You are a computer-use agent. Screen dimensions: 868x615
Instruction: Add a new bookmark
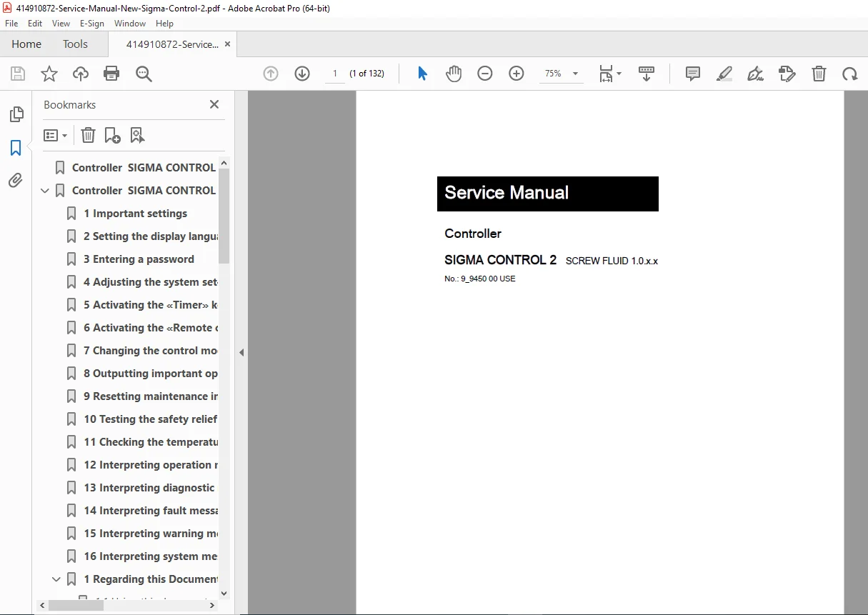(112, 135)
